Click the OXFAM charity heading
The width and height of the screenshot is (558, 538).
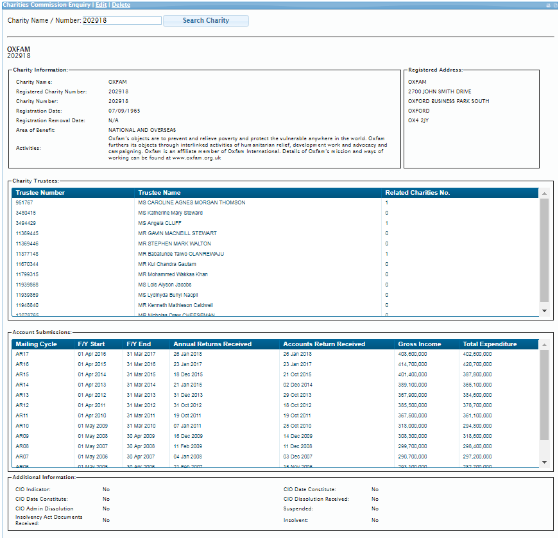(x=19, y=49)
